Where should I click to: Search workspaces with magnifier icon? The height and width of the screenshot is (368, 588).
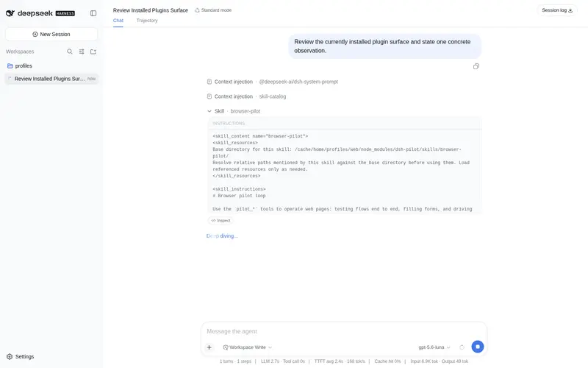(x=70, y=52)
